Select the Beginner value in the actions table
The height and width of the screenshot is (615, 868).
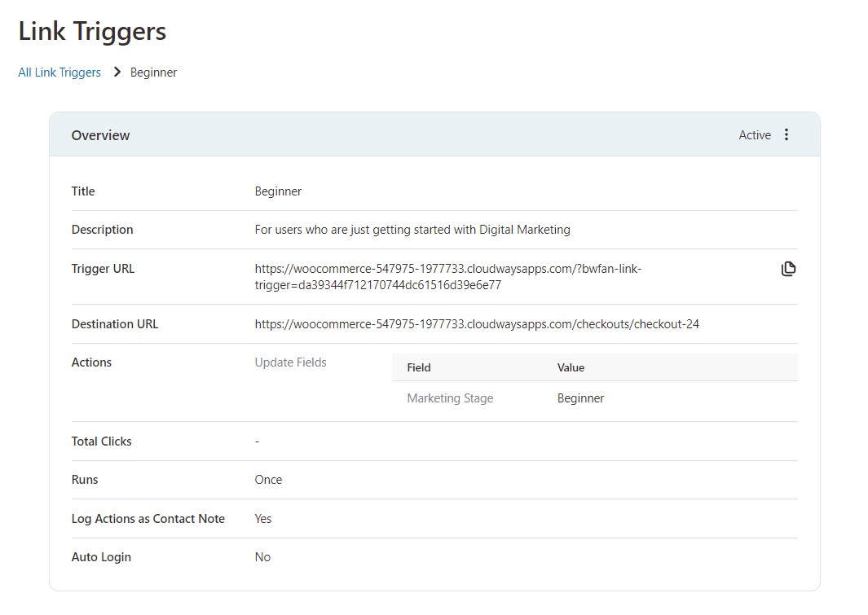coord(580,398)
